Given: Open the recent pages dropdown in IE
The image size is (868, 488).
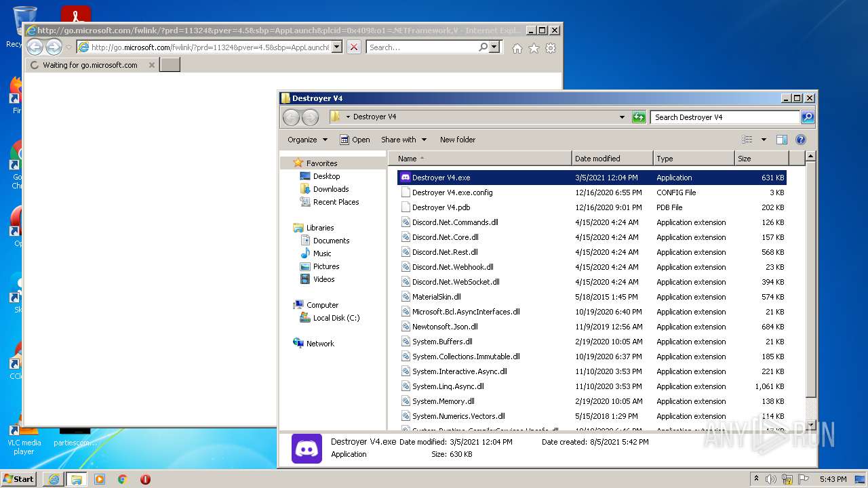Looking at the screenshot, I should [x=68, y=47].
